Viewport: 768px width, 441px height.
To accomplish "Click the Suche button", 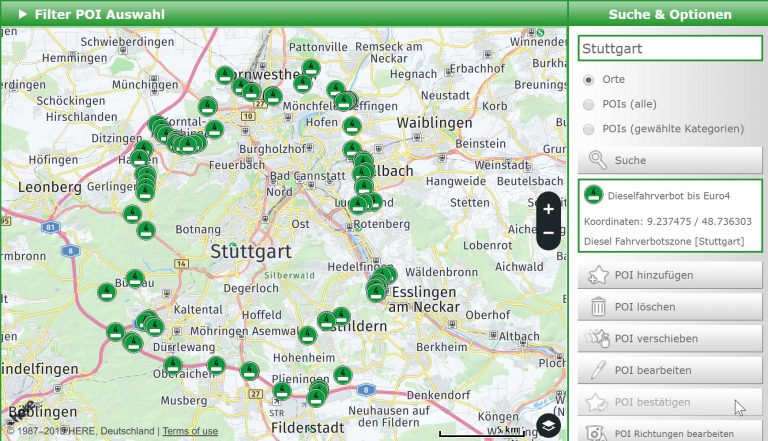I will (670, 160).
